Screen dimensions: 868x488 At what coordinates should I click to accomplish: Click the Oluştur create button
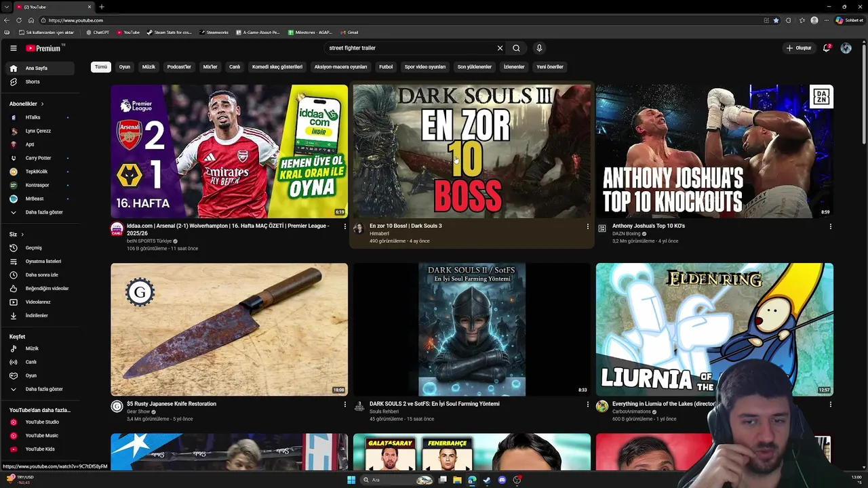pos(799,48)
